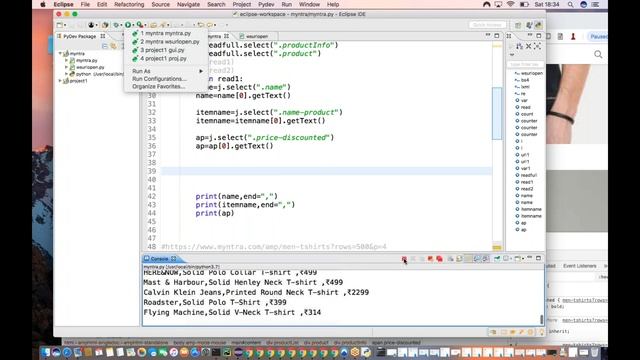Open the Refactoring menu
This screenshot has width=640, height=360.
[129, 4]
